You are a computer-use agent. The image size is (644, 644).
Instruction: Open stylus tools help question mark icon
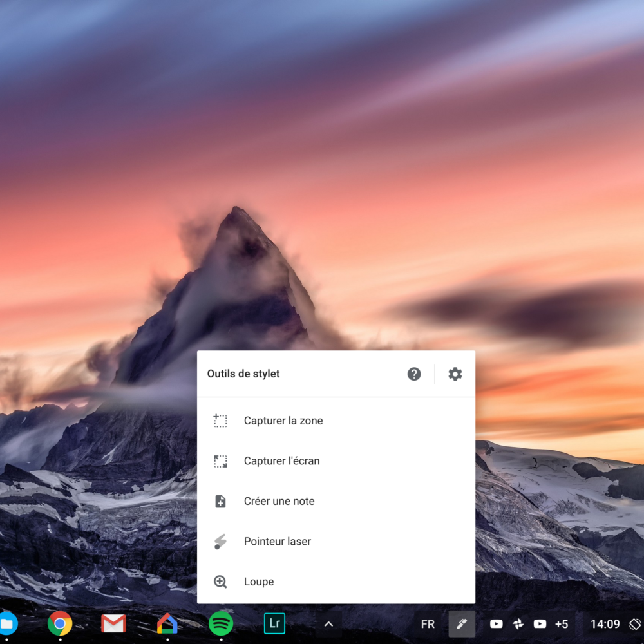click(414, 374)
